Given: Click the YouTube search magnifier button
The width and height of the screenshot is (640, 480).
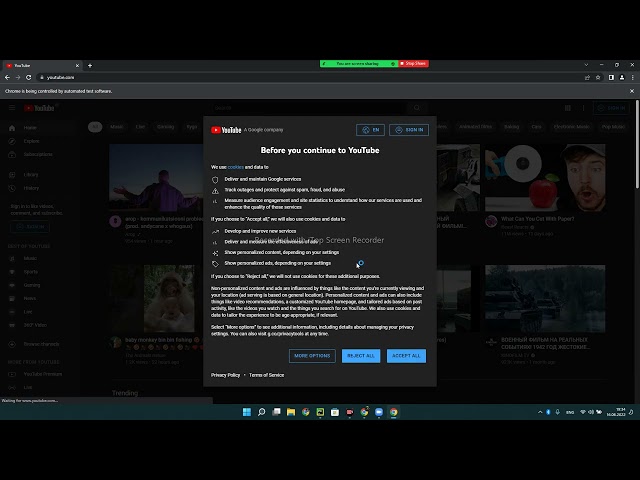Looking at the screenshot, I should pyautogui.click(x=417, y=108).
